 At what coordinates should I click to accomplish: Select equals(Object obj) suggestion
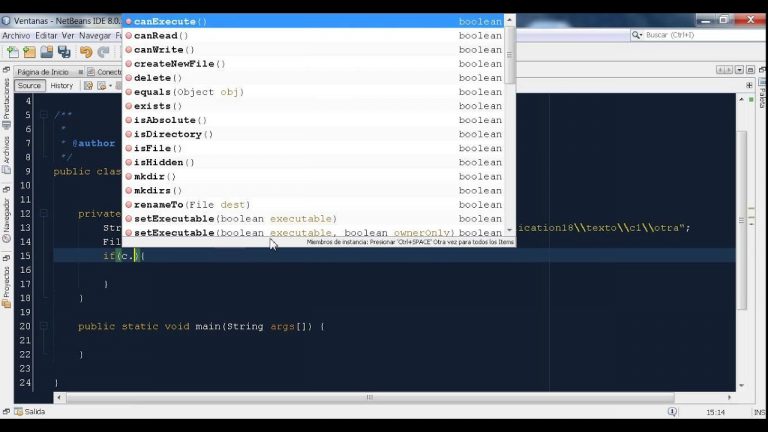(x=313, y=92)
